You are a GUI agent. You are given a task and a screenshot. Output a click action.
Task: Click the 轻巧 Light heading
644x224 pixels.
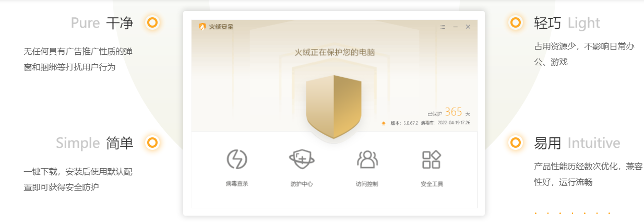pos(567,23)
